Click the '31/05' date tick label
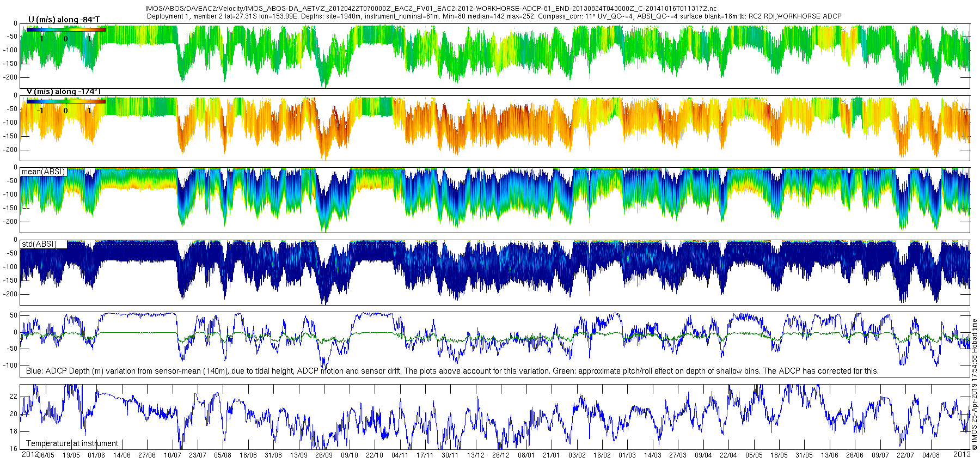This screenshot has height=463, width=980. point(804,455)
